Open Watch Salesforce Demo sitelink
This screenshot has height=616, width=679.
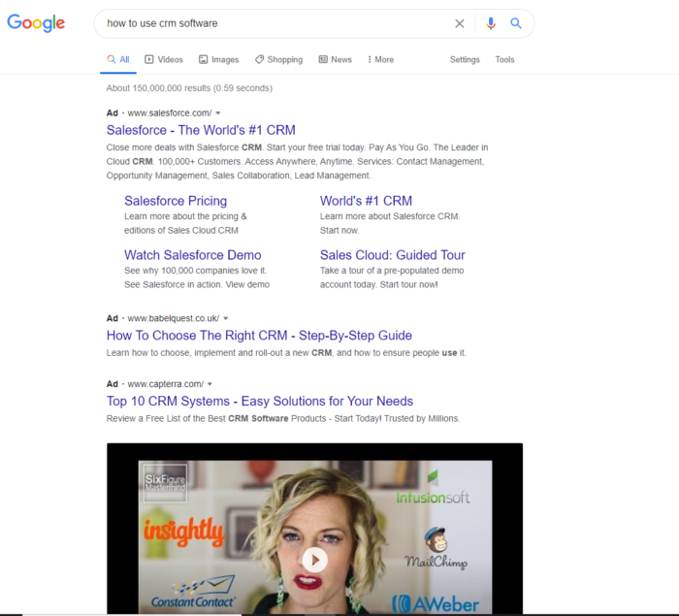coord(193,255)
